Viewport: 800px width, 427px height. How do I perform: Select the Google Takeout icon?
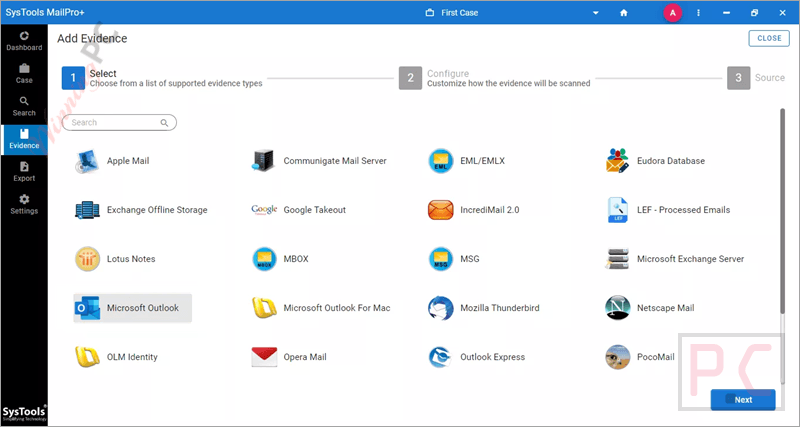click(264, 210)
